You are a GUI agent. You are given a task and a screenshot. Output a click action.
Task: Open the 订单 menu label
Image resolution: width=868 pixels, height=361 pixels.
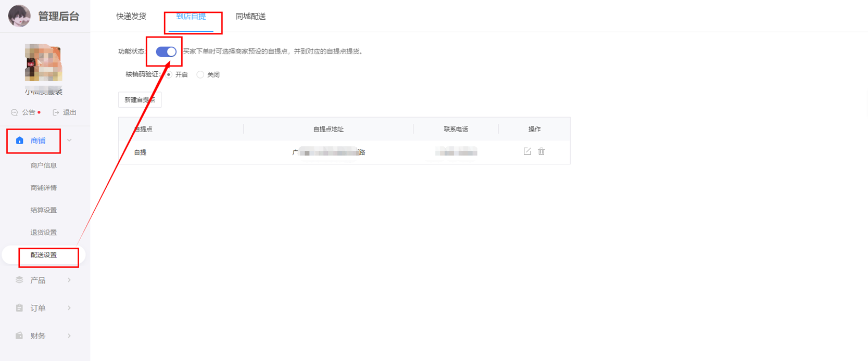(x=38, y=308)
